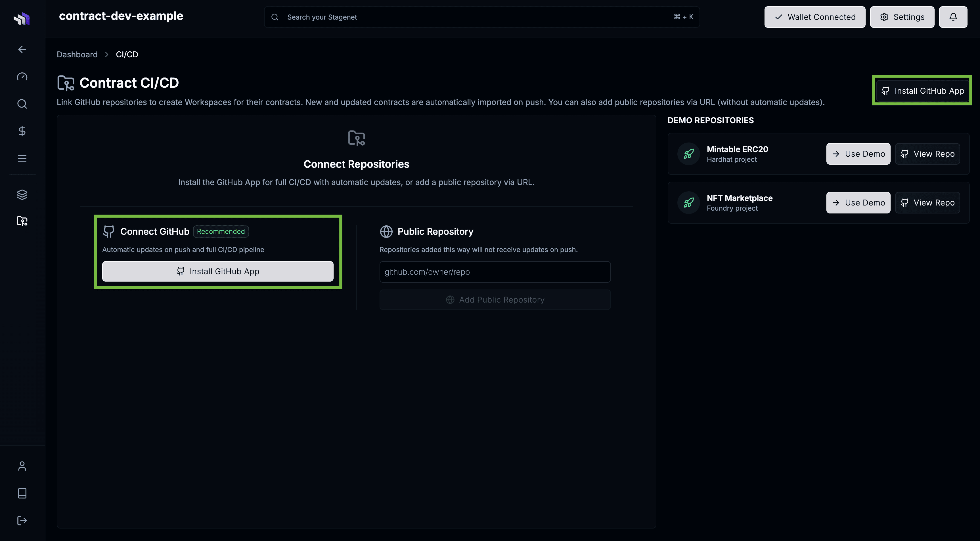Toggle the Wallet Connected status
Viewport: 980px width, 541px height.
[814, 17]
